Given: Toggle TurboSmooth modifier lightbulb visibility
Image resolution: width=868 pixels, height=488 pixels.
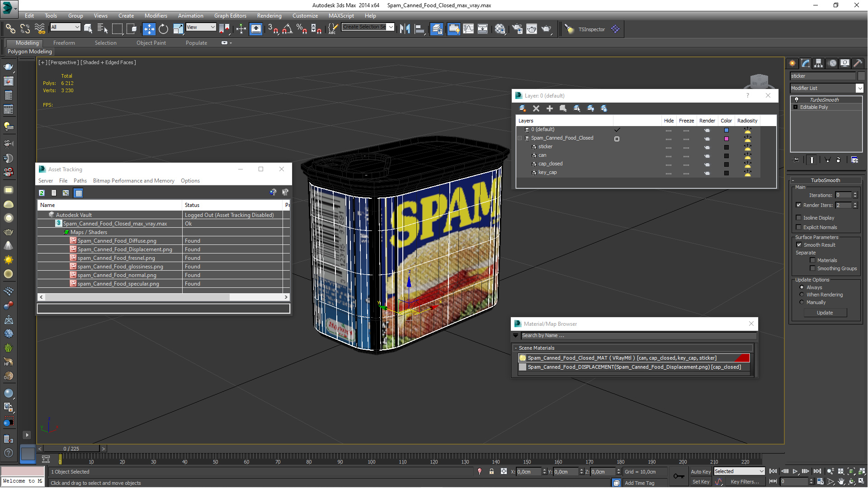Looking at the screenshot, I should point(797,100).
